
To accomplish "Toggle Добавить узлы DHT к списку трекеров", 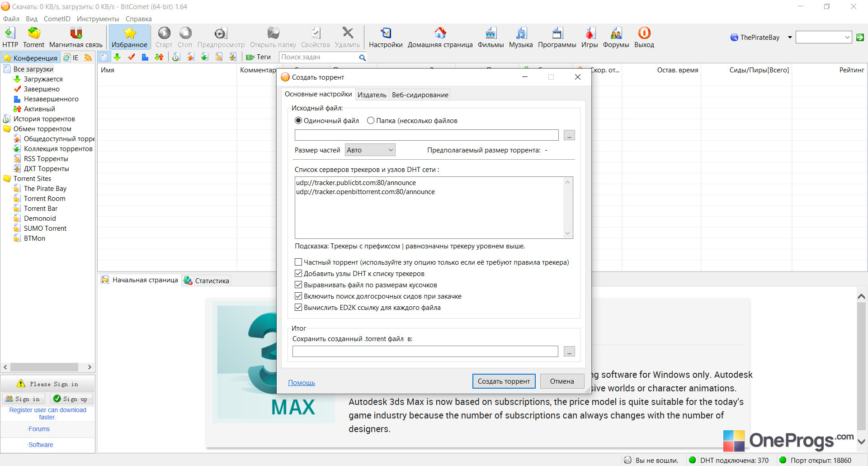I will point(298,274).
